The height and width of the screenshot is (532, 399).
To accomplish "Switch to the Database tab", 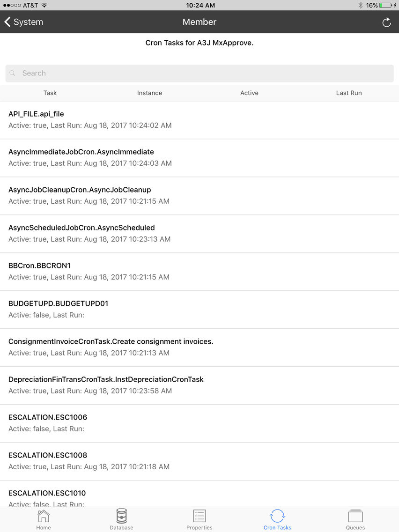I will point(121,519).
